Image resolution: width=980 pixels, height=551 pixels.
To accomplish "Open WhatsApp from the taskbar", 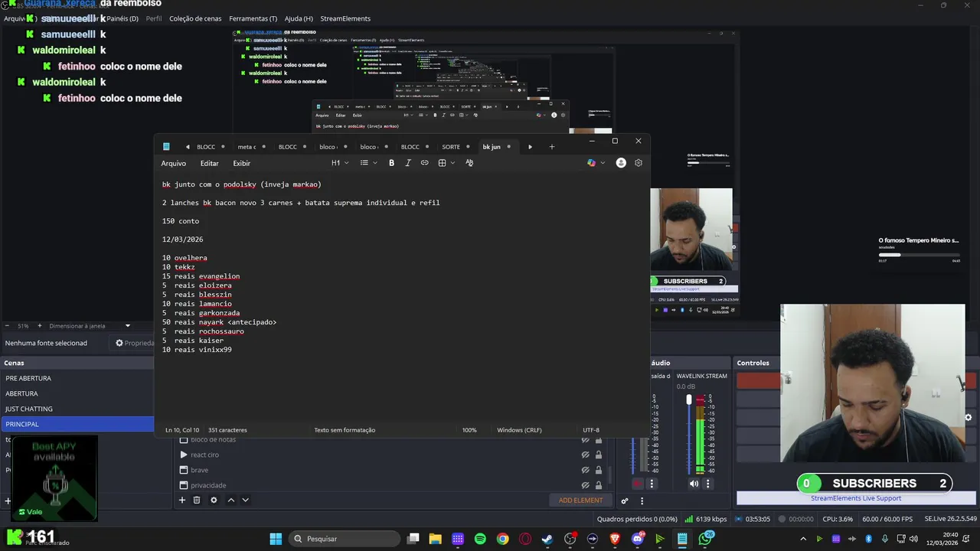I will coord(705,539).
